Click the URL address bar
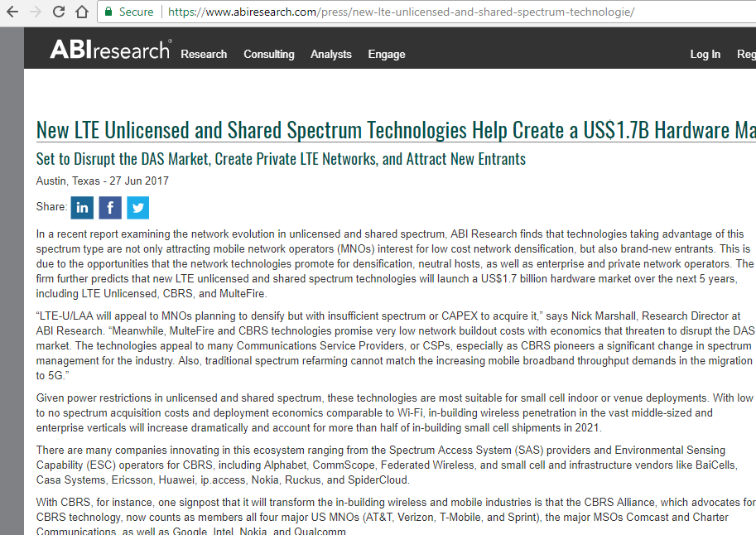Image resolution: width=756 pixels, height=535 pixels. 414,12
